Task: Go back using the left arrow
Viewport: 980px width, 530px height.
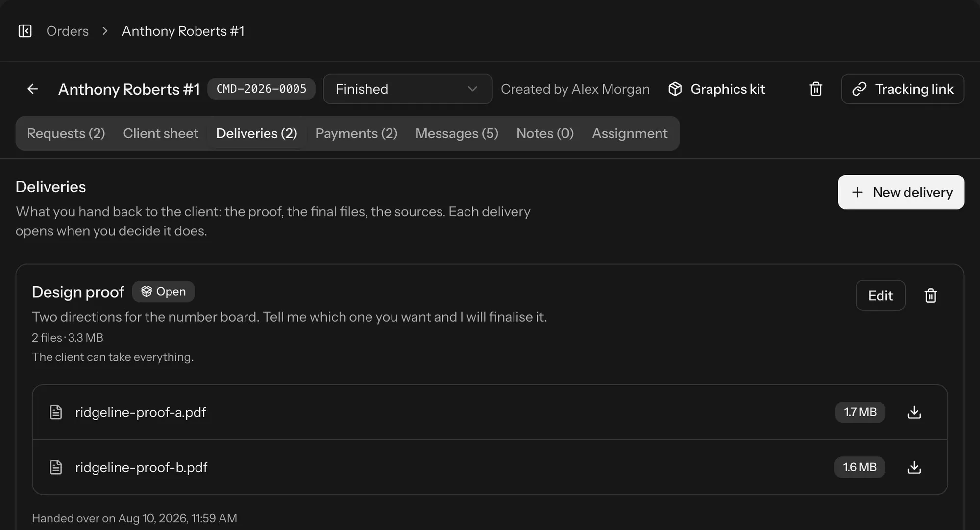Action: coord(33,89)
